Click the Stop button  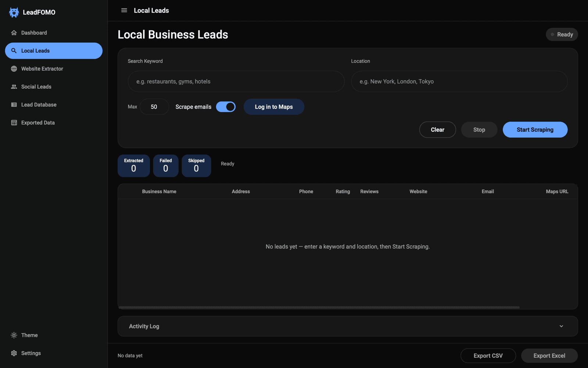click(x=479, y=130)
